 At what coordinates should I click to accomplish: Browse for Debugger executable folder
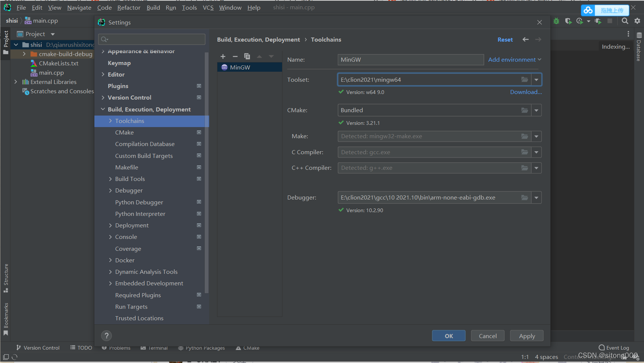tap(524, 198)
